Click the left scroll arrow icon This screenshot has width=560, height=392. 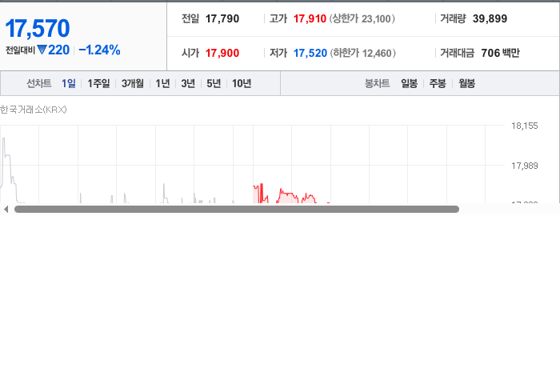6,210
